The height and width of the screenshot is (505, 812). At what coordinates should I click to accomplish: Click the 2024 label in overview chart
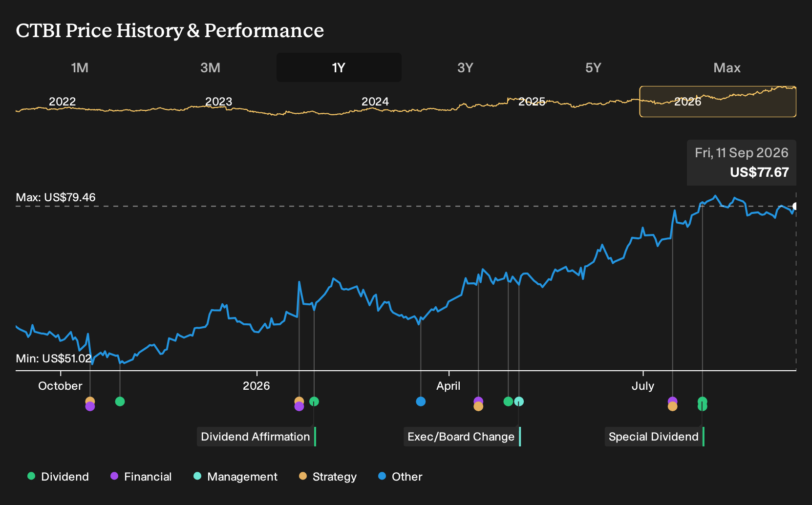tap(375, 102)
